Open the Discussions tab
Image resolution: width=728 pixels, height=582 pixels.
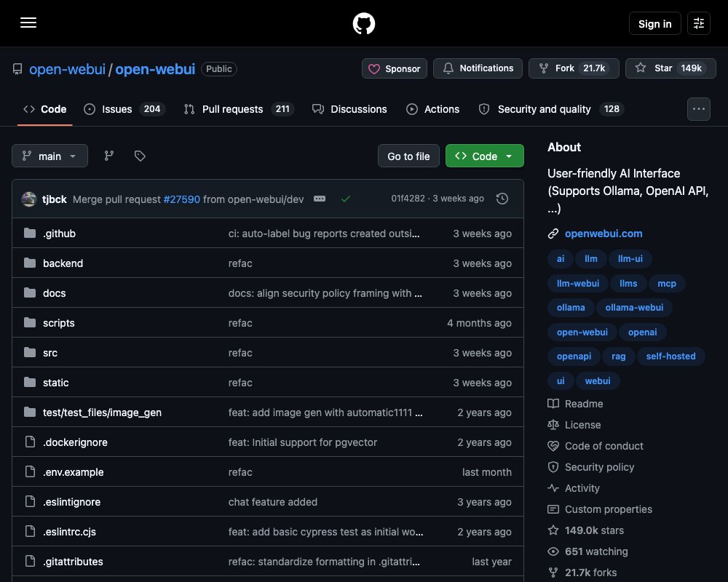click(349, 109)
